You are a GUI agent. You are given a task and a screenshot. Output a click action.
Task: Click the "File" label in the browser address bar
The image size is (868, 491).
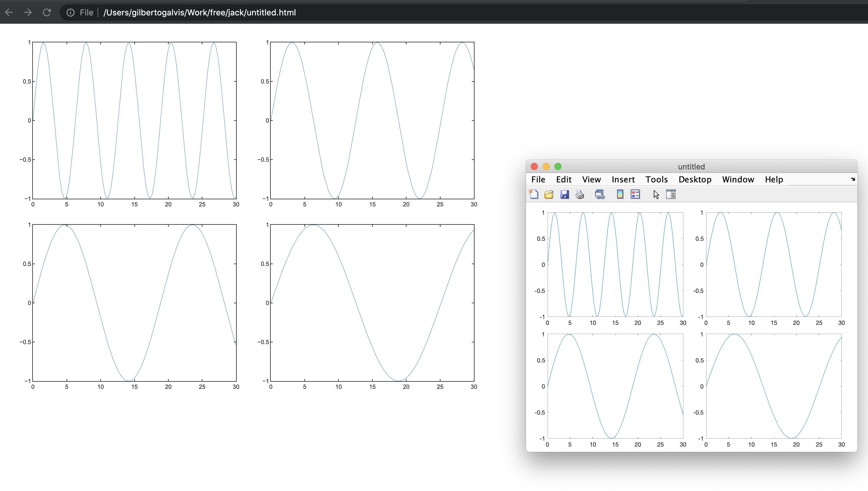tap(87, 12)
